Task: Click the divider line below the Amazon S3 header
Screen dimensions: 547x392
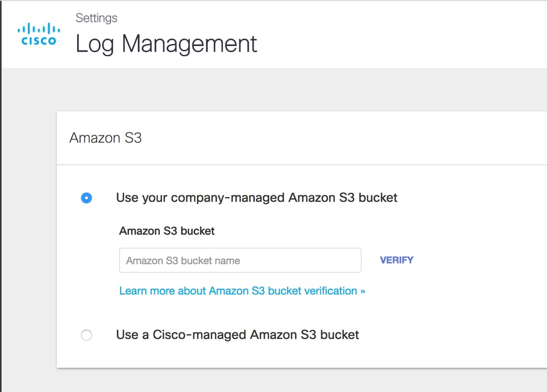Action: (x=301, y=165)
